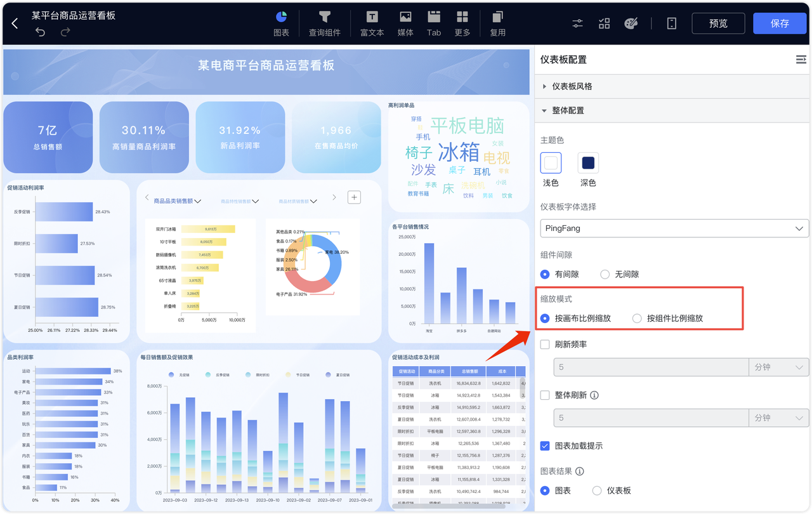Click the 新品利润率 31.92% card
This screenshot has height=514, width=812.
point(240,137)
